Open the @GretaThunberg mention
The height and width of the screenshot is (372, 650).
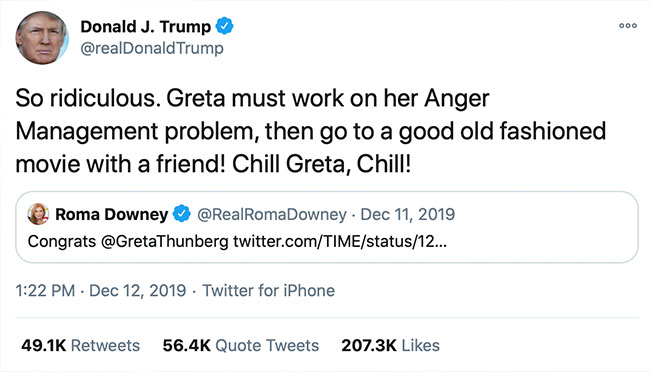(x=164, y=241)
